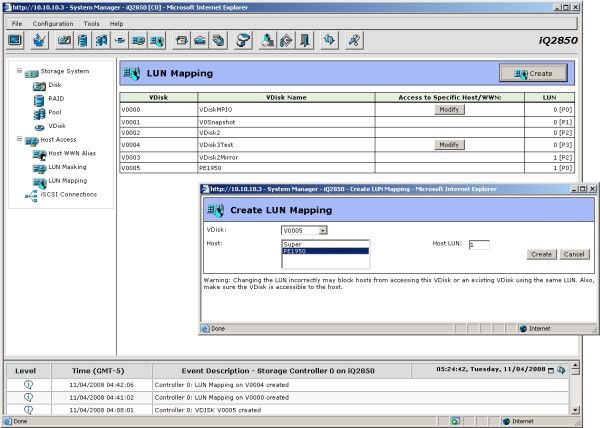Click the Level column header in event log
Image resolution: width=600 pixels, height=428 pixels.
click(28, 371)
